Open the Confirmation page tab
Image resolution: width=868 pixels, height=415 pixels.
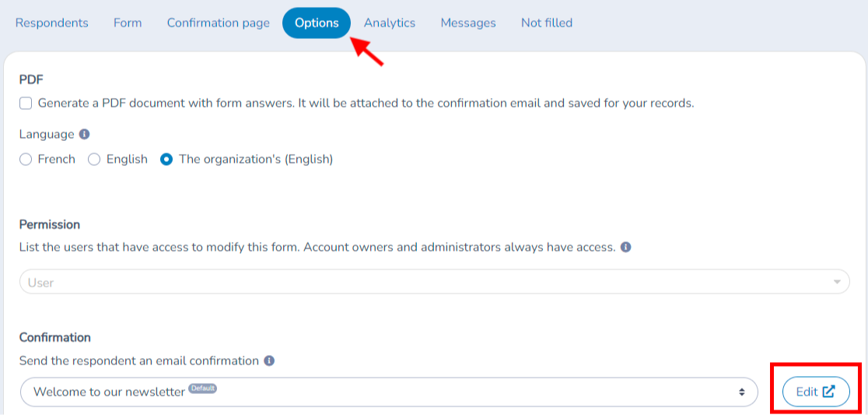click(x=219, y=23)
